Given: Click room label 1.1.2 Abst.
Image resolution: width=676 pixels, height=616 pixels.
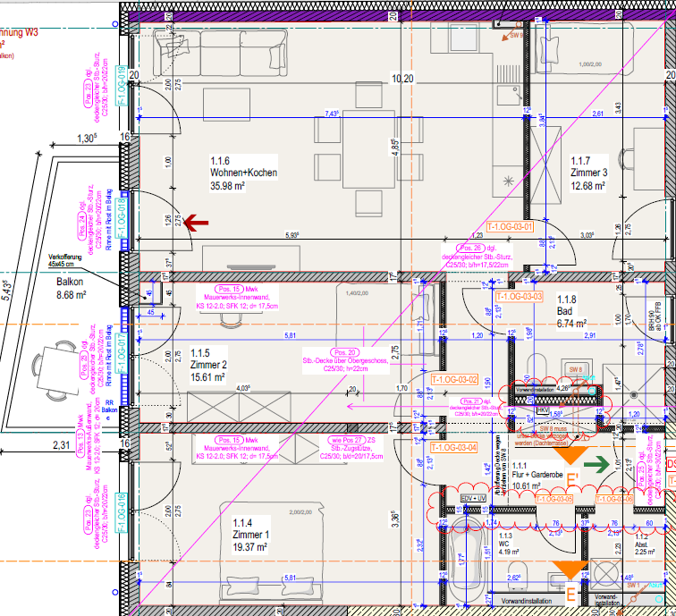Looking at the screenshot, I should (x=645, y=544).
